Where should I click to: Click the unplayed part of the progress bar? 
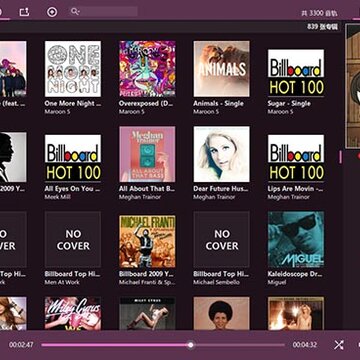pyautogui.click(x=239, y=345)
